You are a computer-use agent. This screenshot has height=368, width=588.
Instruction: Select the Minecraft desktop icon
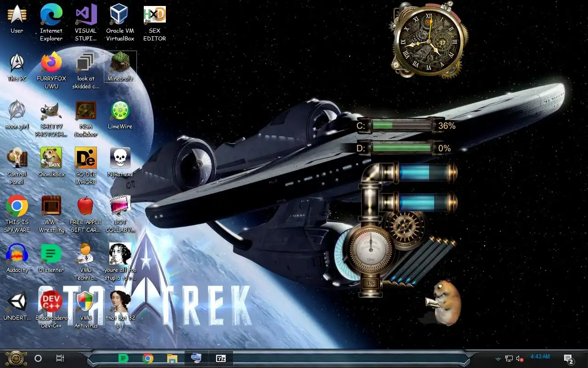[x=120, y=67]
